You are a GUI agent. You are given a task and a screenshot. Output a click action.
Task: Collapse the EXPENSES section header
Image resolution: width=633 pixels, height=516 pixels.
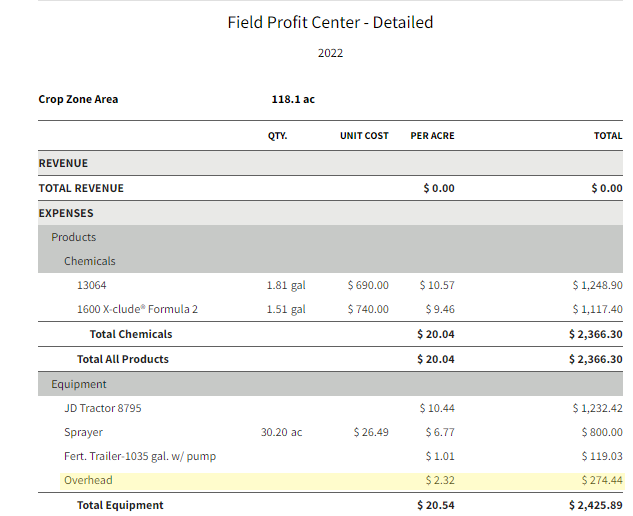(66, 213)
